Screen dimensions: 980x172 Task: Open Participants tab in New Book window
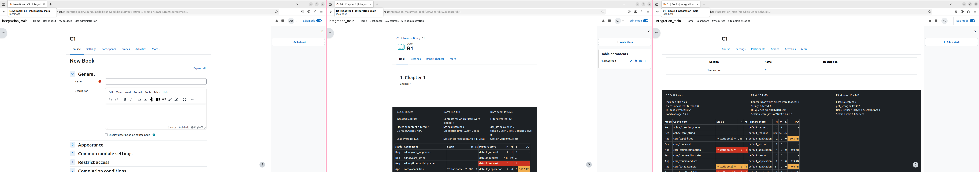[x=109, y=49]
